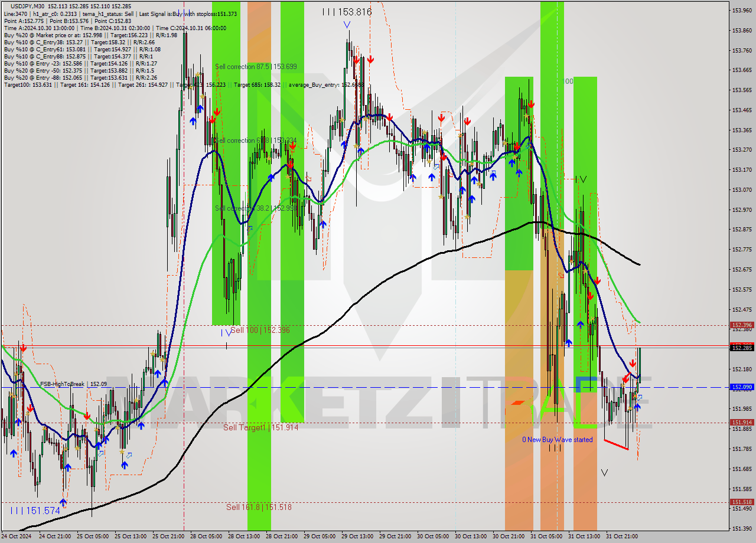Image resolution: width=756 pixels, height=543 pixels.
Task: Select the 151.390 value on price scale
Action: pyautogui.click(x=742, y=528)
